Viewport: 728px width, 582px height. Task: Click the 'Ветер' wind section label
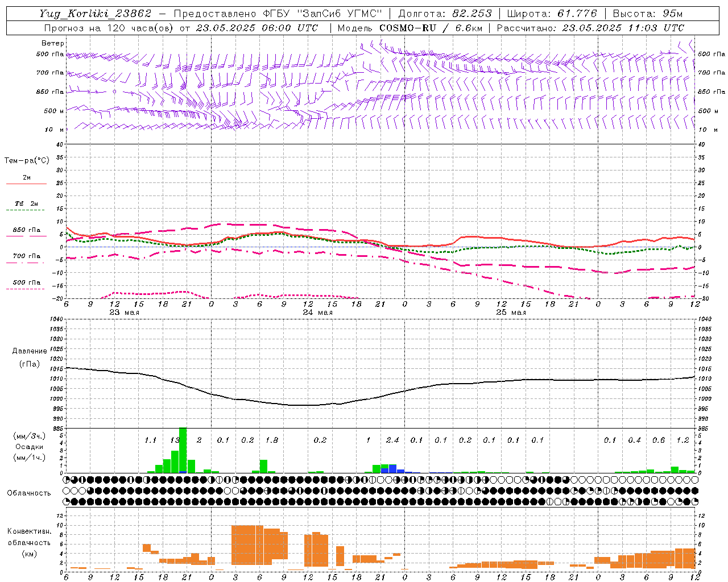pos(53,43)
